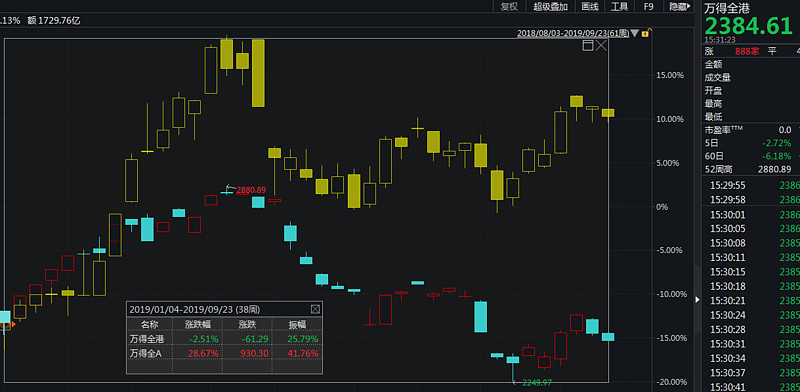Click the 振幅 column header

297,324
